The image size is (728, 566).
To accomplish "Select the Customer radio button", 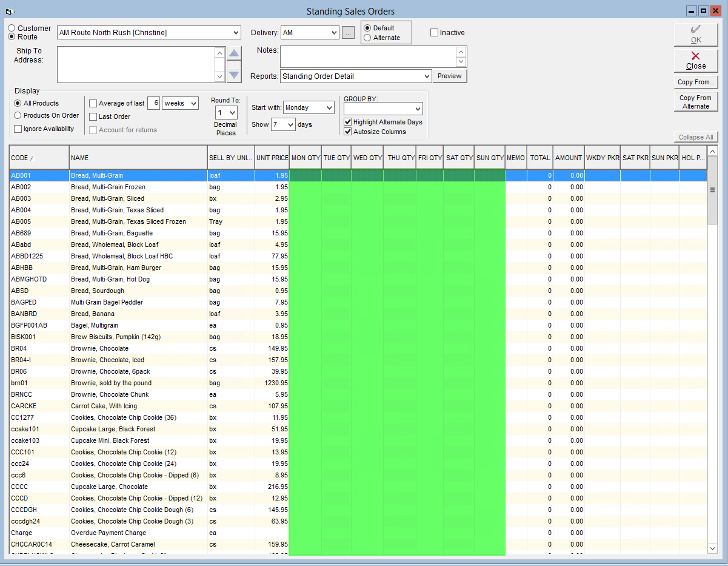I will click(12, 29).
